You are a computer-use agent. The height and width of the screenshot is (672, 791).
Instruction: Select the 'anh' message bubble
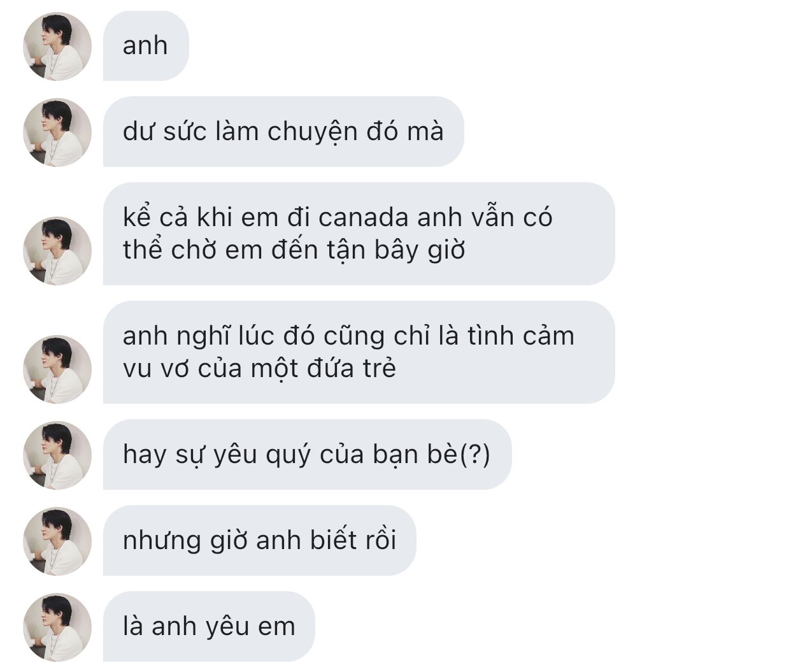(146, 46)
